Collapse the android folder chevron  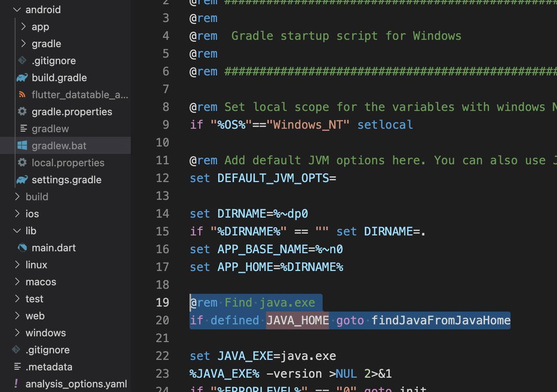[x=17, y=9]
